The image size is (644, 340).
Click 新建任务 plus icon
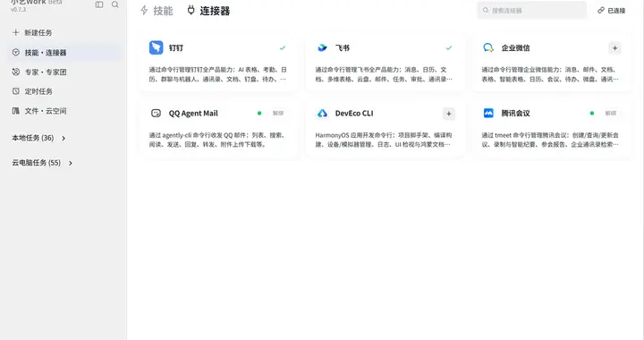click(x=15, y=32)
